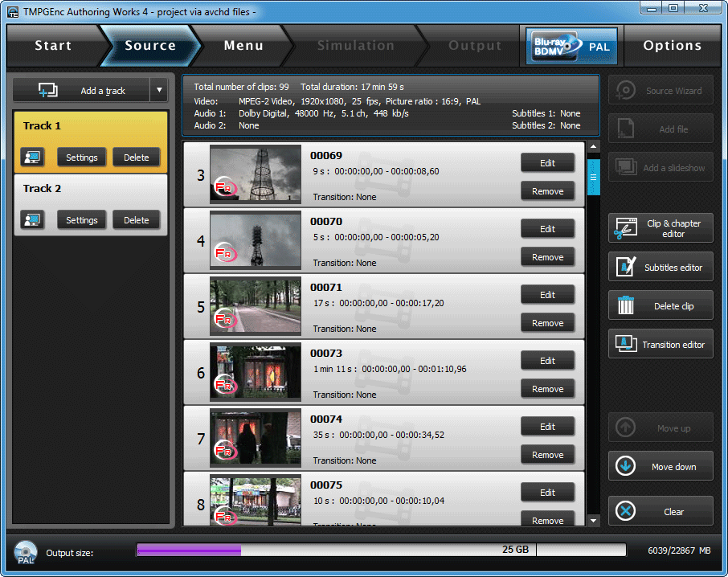Viewport: 728px width, 577px height.
Task: Remove clip 00069
Action: (x=547, y=191)
